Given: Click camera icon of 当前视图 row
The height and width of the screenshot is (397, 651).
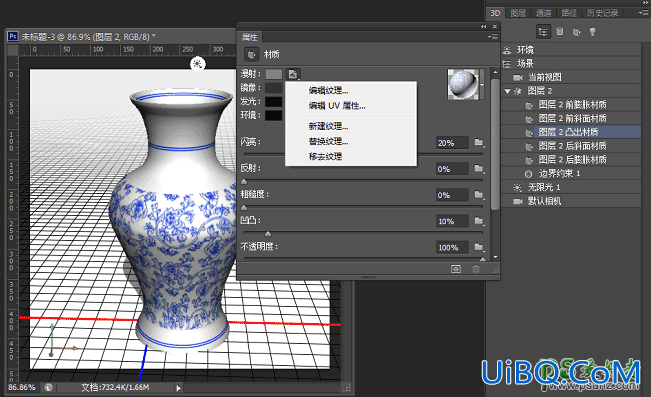Looking at the screenshot, I should 518,77.
